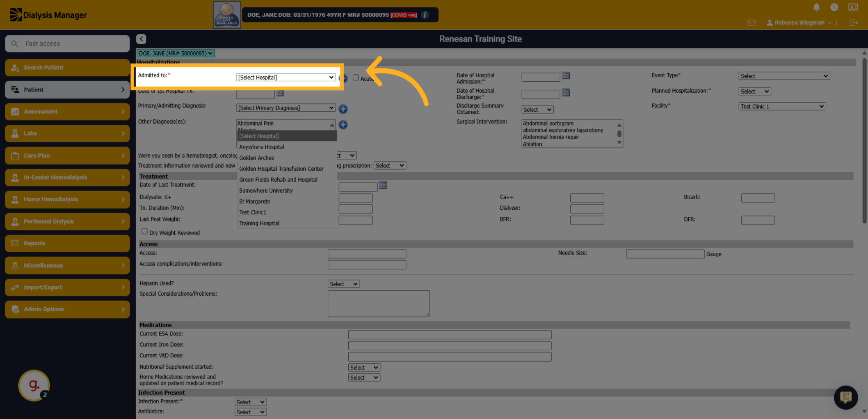Image resolution: width=868 pixels, height=419 pixels.
Task: Click the Fast access search field
Action: click(x=67, y=44)
